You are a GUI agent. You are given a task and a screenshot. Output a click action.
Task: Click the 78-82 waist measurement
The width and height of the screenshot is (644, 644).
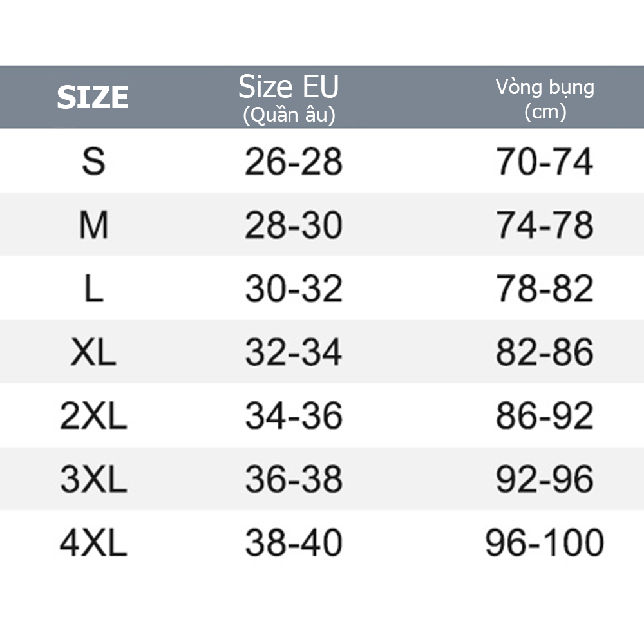pos(544,289)
